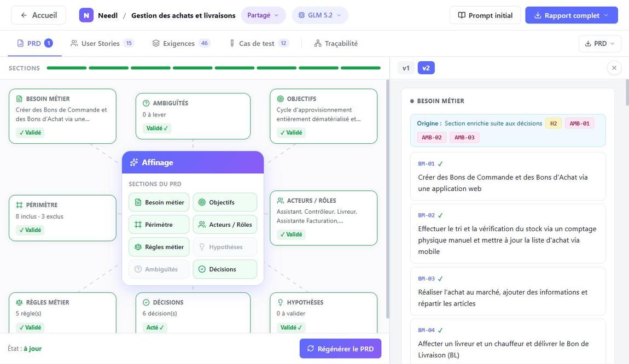Click the people icon beside User Stories
629x364 pixels.
click(x=74, y=43)
